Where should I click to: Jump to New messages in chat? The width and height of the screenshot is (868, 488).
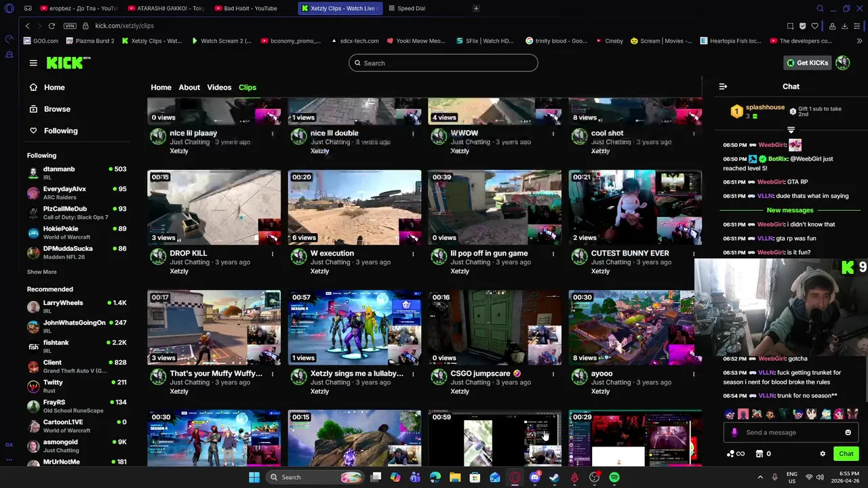[790, 210]
